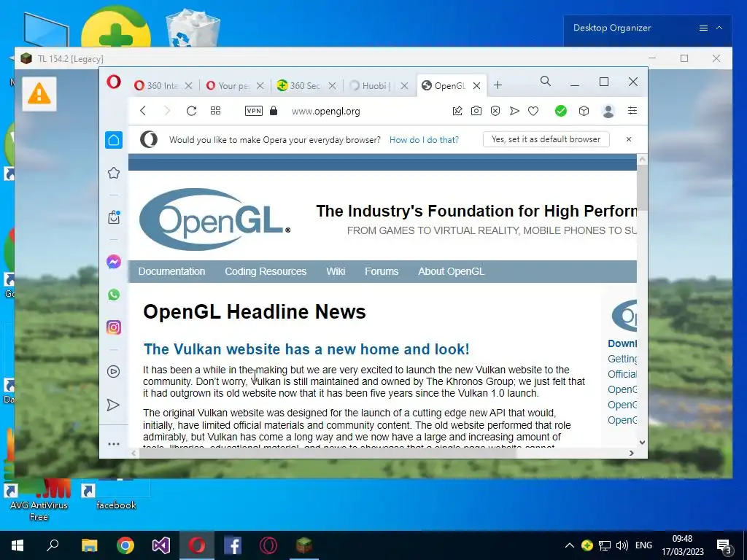Add page to bookmarks with heart icon
This screenshot has width=747, height=560.
pyautogui.click(x=533, y=111)
